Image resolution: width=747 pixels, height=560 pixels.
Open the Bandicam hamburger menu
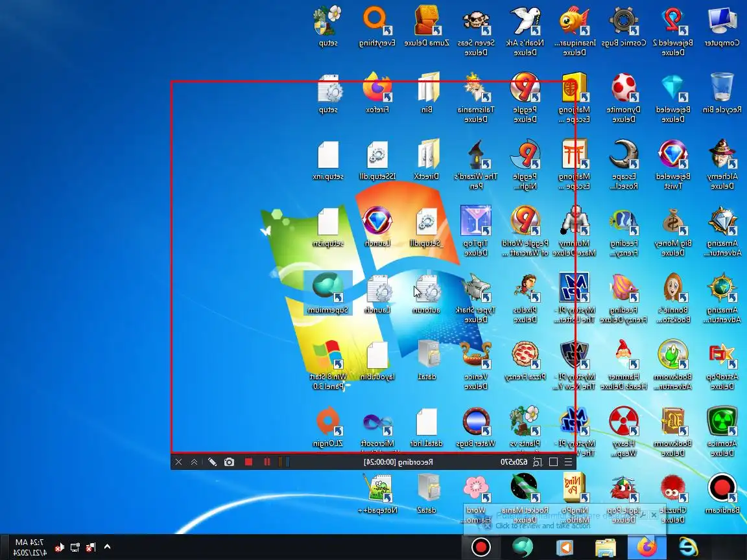coord(568,462)
